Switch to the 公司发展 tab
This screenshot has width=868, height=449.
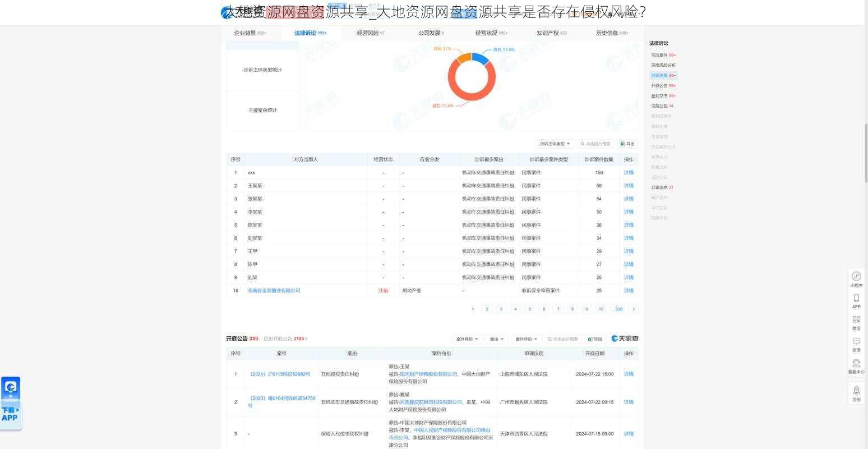click(431, 33)
